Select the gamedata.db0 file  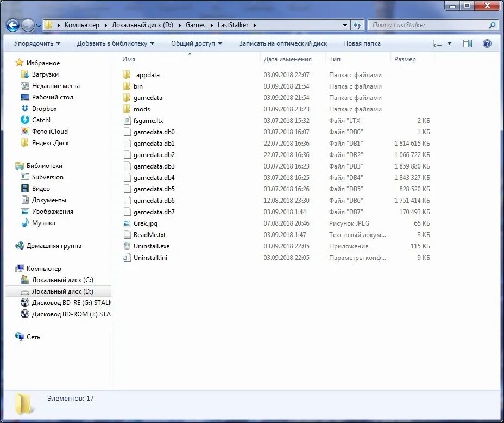(x=154, y=132)
